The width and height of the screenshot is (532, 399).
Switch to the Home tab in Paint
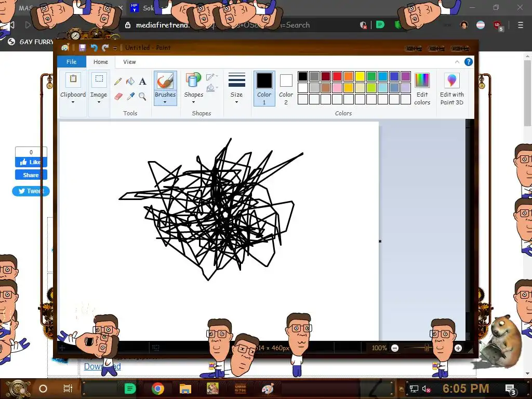101,62
